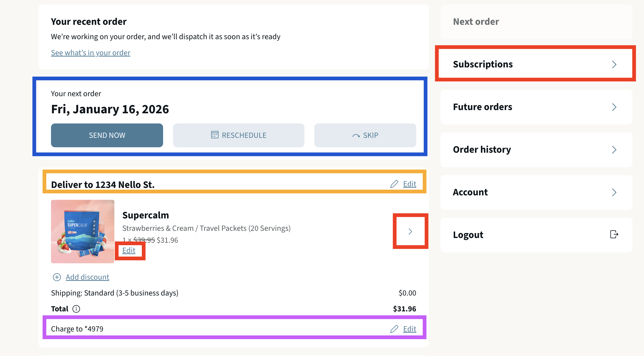
Task: Click the calendar icon on Reschedule button
Action: coord(215,135)
